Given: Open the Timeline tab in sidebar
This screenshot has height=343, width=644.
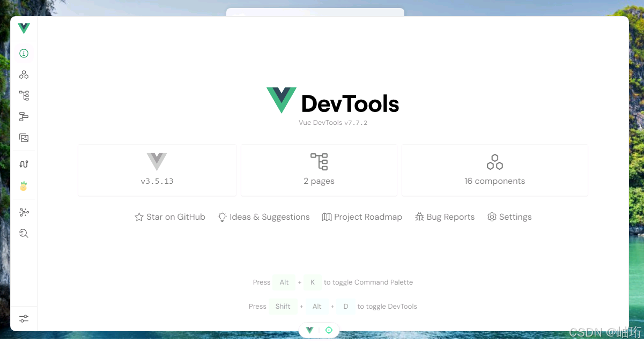Looking at the screenshot, I should click(24, 116).
